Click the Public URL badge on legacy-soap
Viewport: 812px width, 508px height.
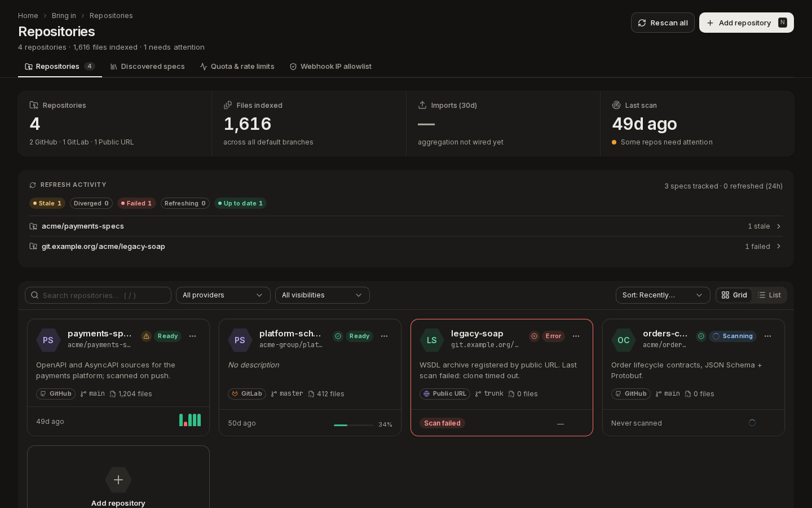coord(445,393)
